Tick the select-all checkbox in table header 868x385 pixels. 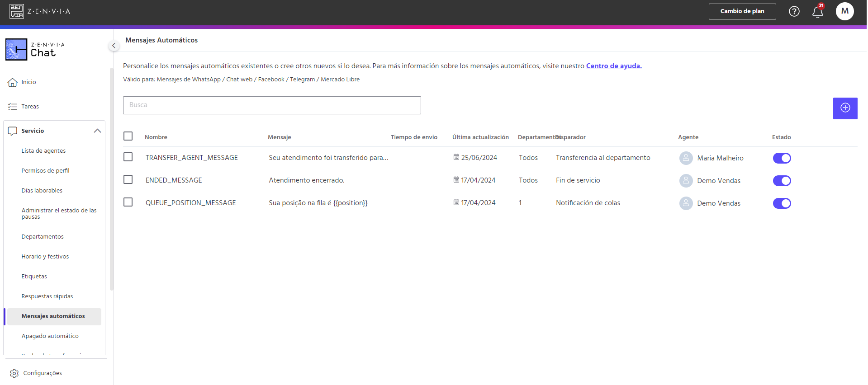click(128, 136)
